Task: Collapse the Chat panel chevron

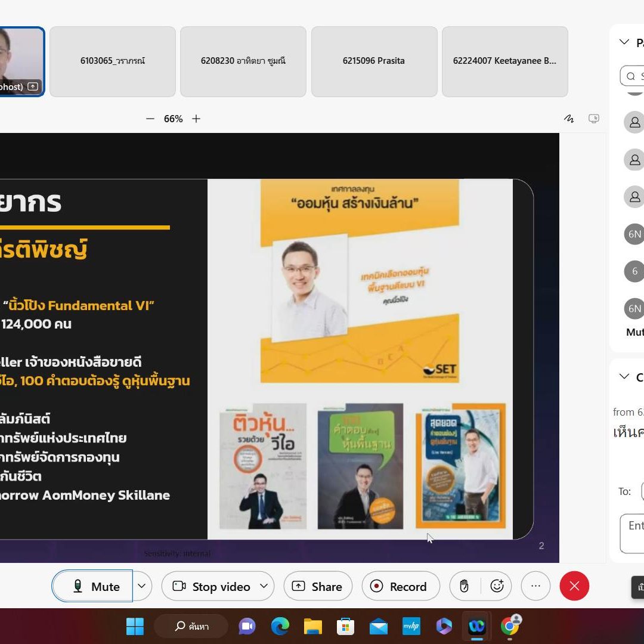Action: tap(624, 376)
